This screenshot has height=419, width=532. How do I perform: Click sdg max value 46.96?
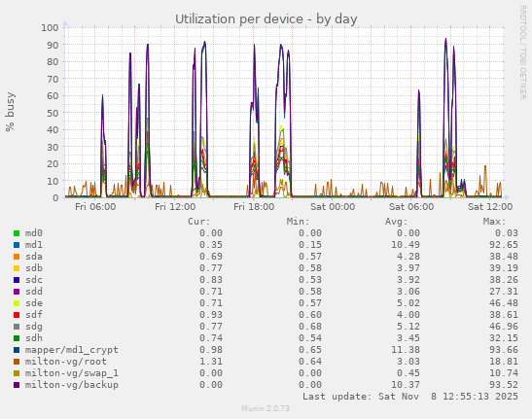tap(504, 327)
